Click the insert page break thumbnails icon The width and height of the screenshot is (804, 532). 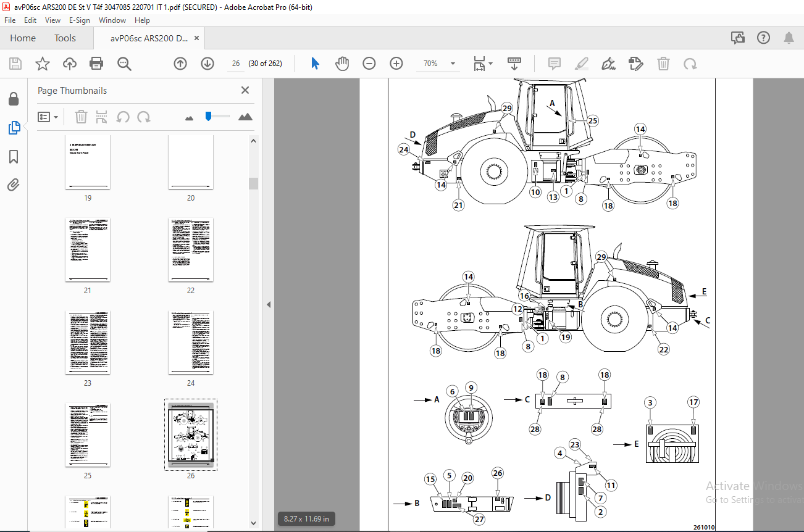(102, 117)
